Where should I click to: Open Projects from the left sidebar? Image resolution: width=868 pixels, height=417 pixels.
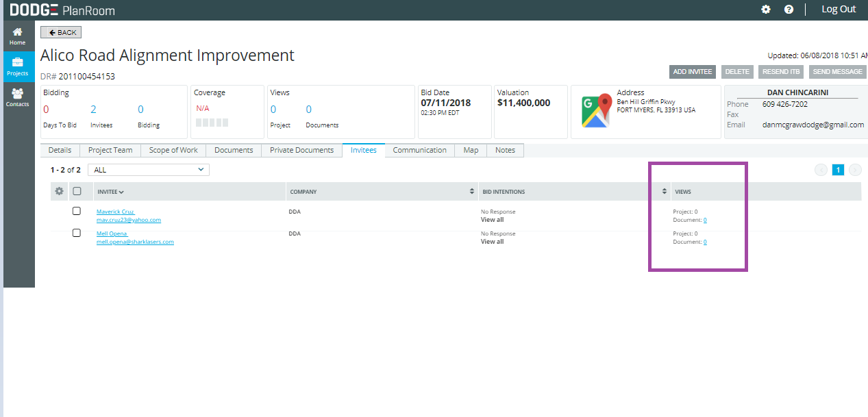point(17,67)
